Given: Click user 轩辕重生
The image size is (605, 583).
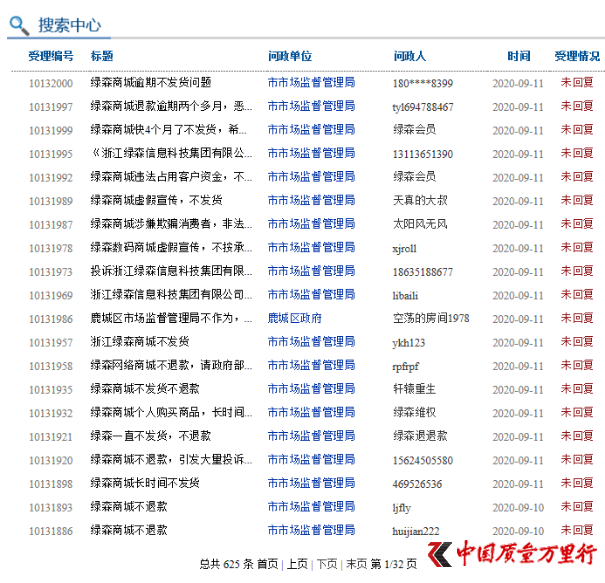Looking at the screenshot, I should tap(414, 389).
